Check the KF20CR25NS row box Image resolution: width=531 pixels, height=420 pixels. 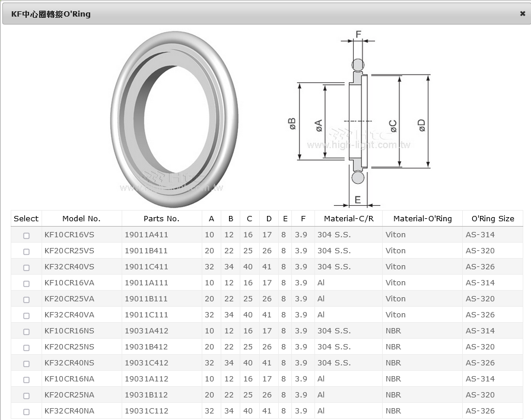26,348
